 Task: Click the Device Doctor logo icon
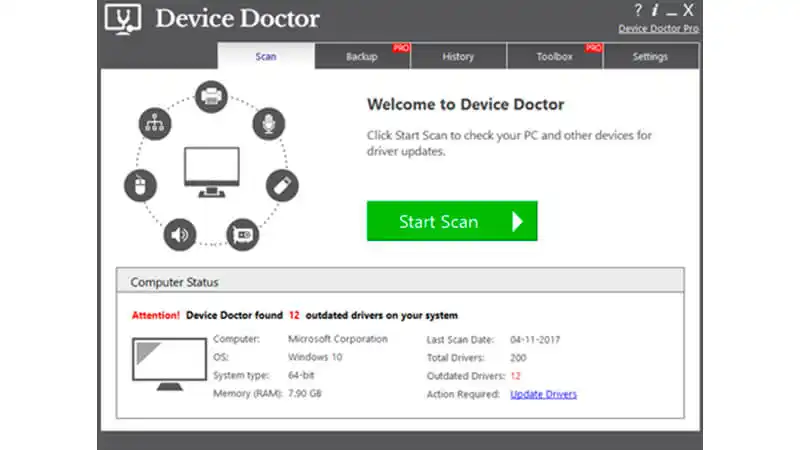[x=121, y=20]
